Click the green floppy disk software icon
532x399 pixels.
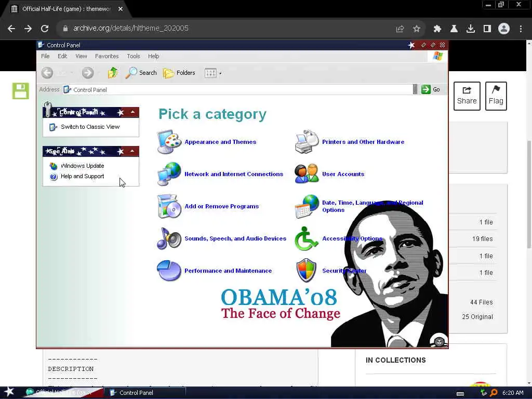click(21, 91)
